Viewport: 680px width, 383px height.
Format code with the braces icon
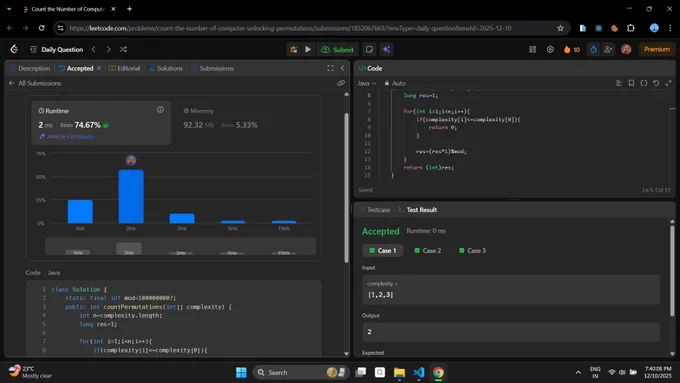(644, 83)
